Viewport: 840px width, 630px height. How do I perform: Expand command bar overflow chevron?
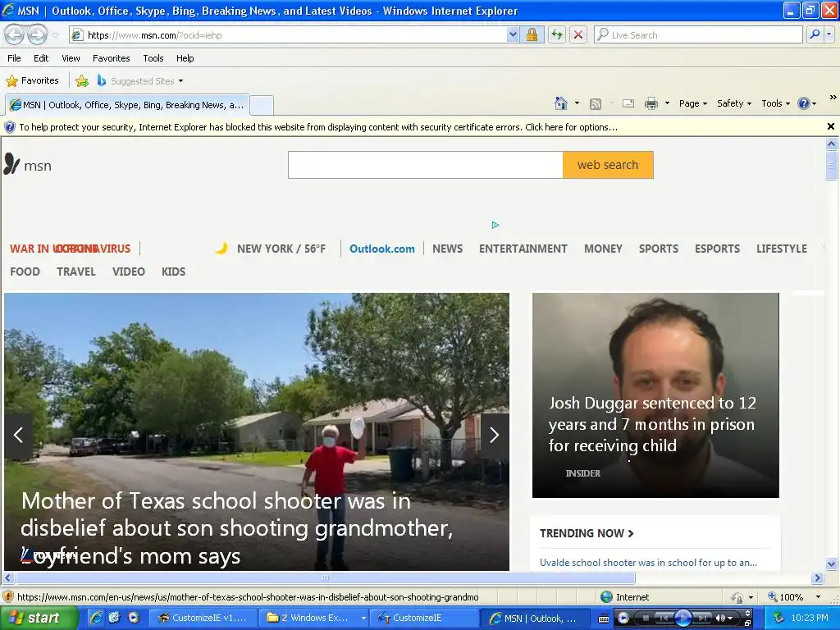(x=833, y=98)
